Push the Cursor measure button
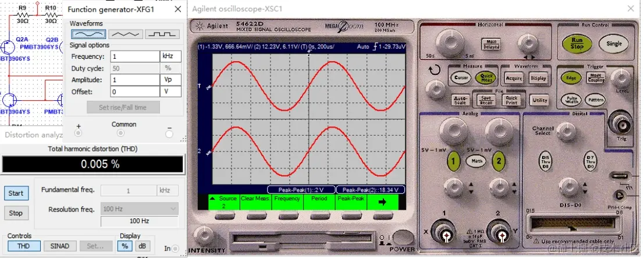 click(x=461, y=77)
